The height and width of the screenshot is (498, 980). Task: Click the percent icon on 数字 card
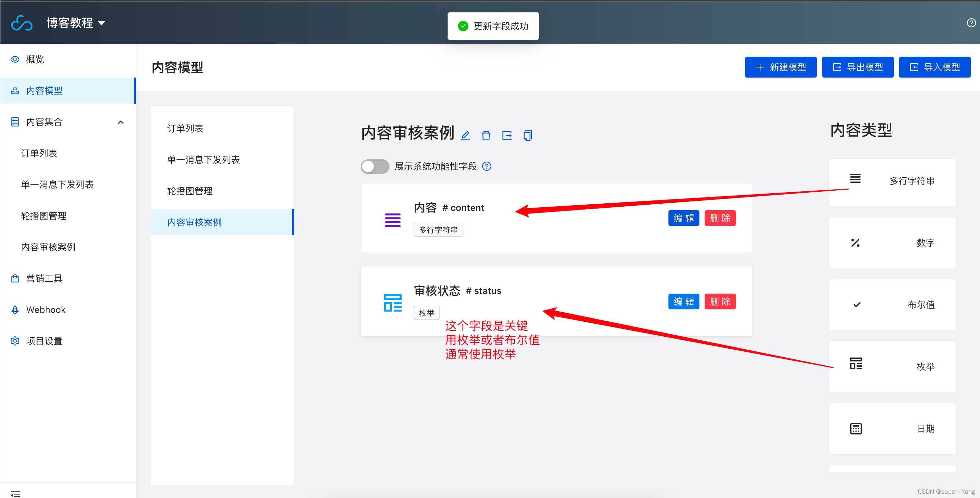pos(855,242)
